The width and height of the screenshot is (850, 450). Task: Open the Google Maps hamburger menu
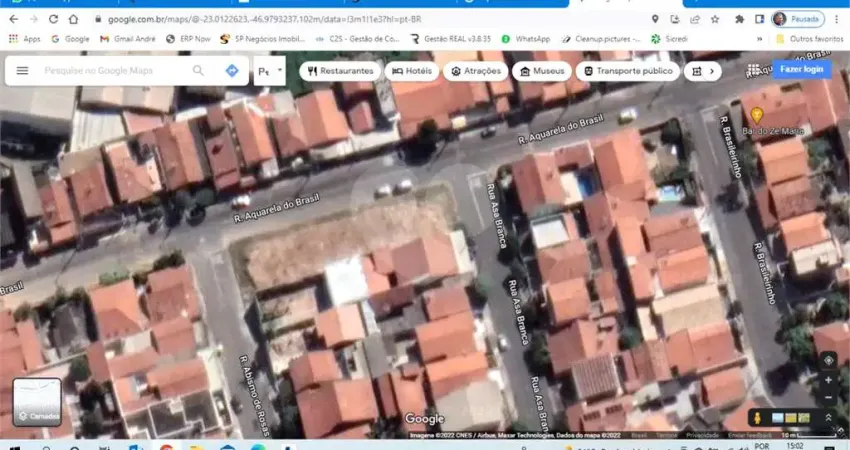[x=22, y=70]
